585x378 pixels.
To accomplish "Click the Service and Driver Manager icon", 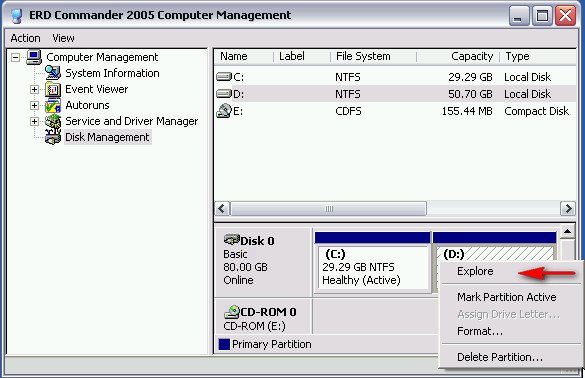I will 53,121.
